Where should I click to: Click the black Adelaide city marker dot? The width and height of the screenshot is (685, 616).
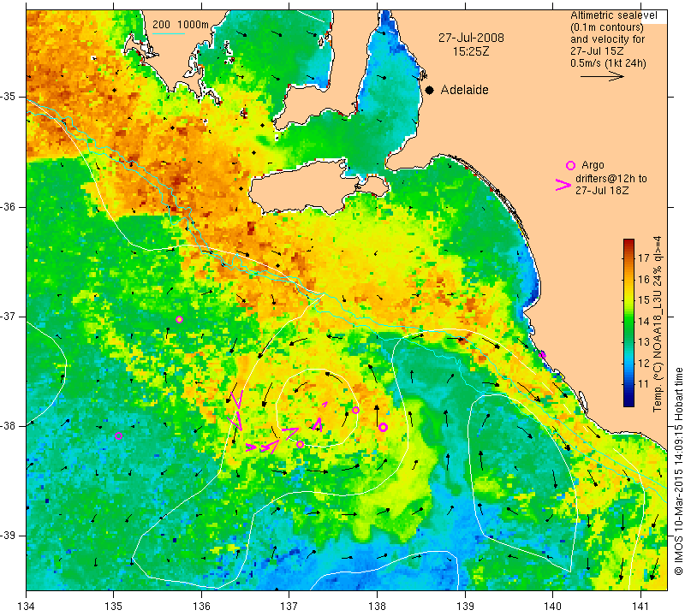pyautogui.click(x=430, y=90)
